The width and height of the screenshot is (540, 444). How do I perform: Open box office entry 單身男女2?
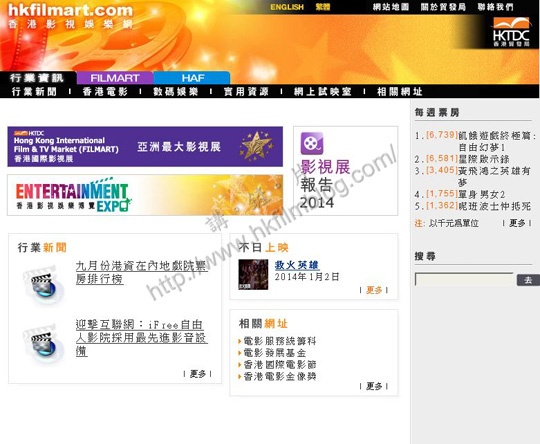coord(481,194)
